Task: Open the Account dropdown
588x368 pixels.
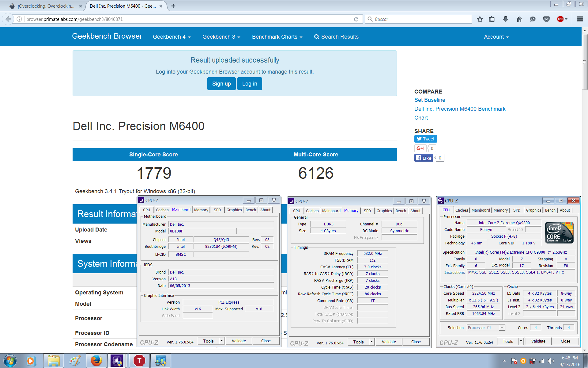Action: tap(496, 37)
